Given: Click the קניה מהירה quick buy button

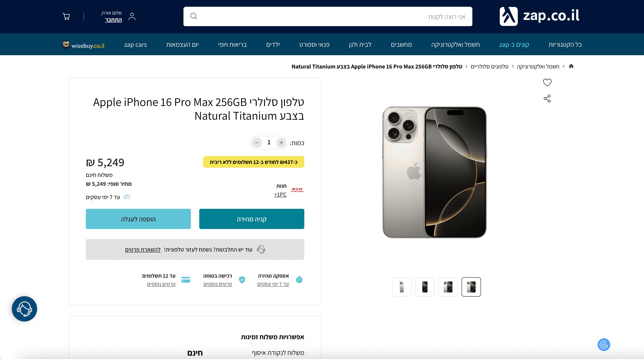Looking at the screenshot, I should [252, 219].
